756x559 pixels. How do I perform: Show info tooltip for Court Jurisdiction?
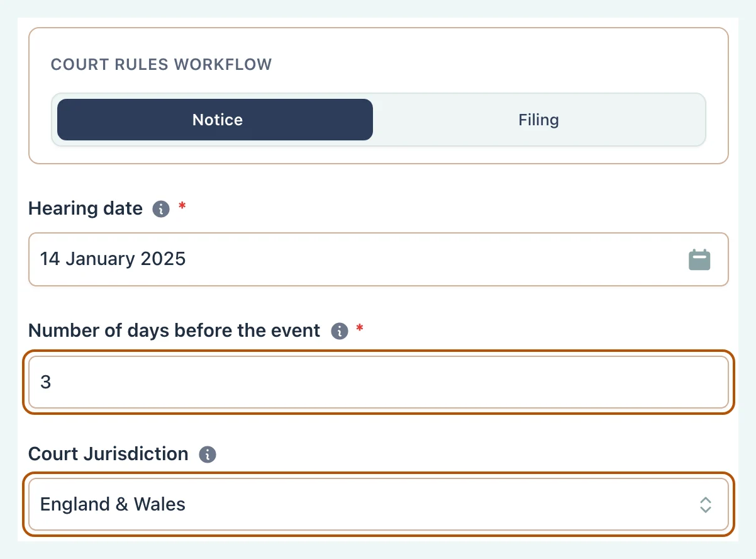pyautogui.click(x=208, y=455)
